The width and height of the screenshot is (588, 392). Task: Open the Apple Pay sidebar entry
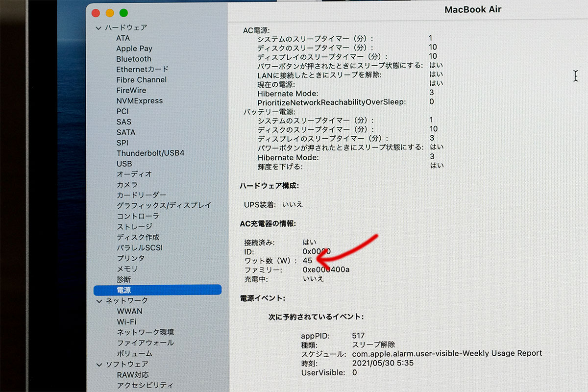[x=134, y=49]
